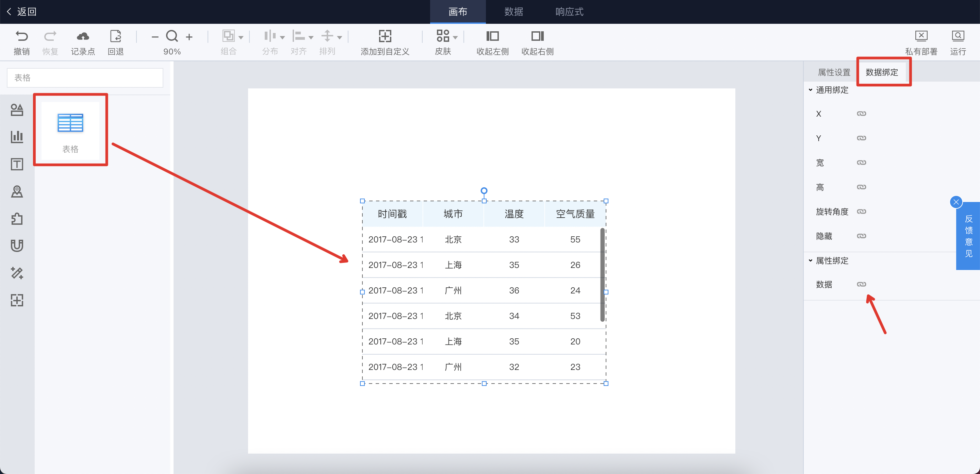The width and height of the screenshot is (980, 474).
Task: Open the puzzle plugin category
Action: pos(17,219)
